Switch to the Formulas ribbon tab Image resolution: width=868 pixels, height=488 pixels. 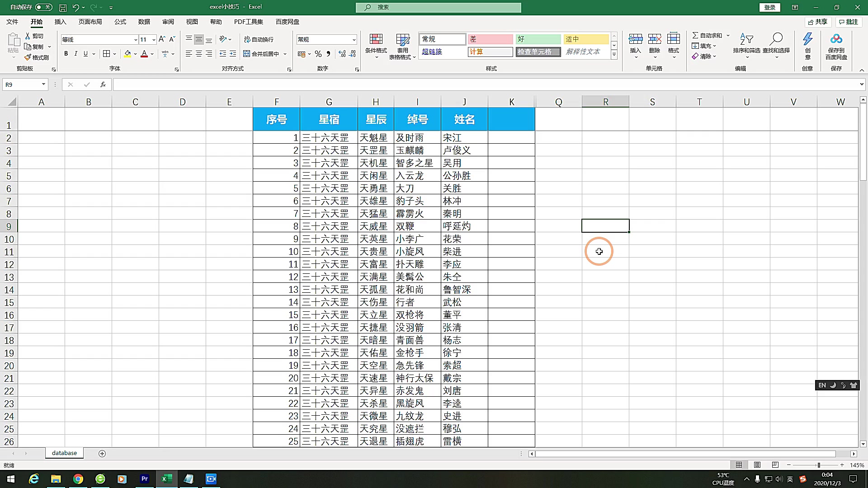pos(120,22)
